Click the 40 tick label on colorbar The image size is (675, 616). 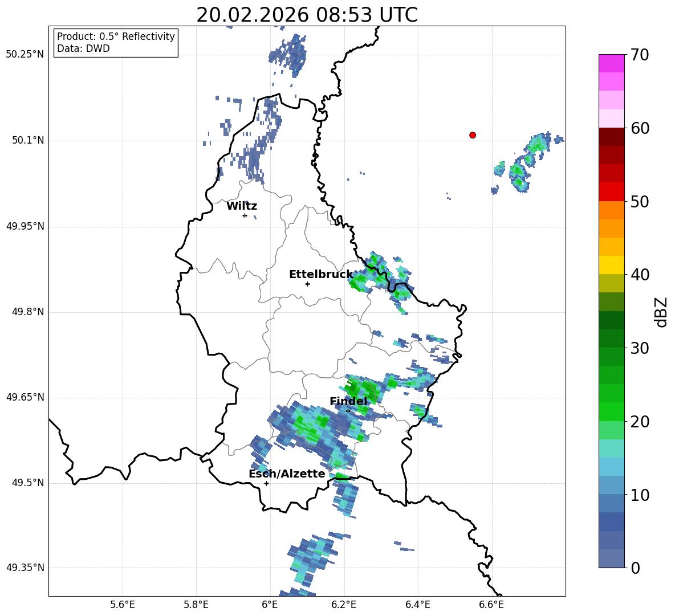[x=640, y=275]
